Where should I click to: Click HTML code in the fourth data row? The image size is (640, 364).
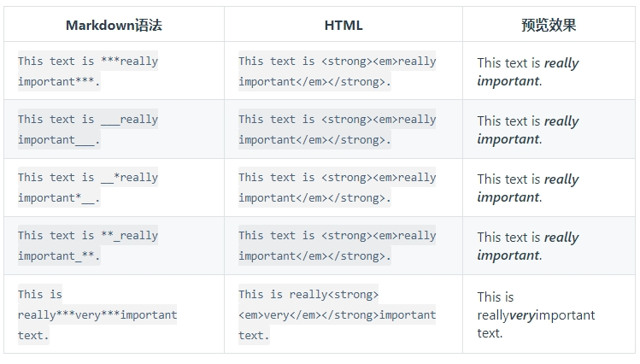(x=338, y=246)
